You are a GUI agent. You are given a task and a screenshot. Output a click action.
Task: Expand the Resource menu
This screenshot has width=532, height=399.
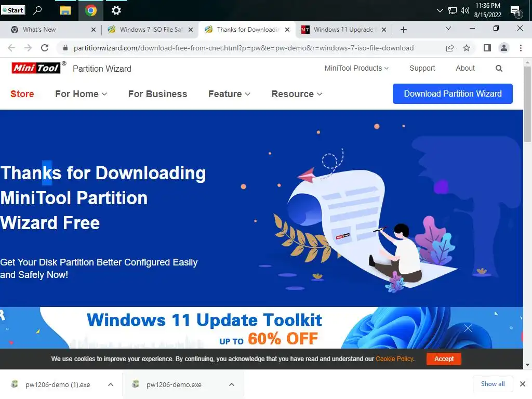pos(297,94)
